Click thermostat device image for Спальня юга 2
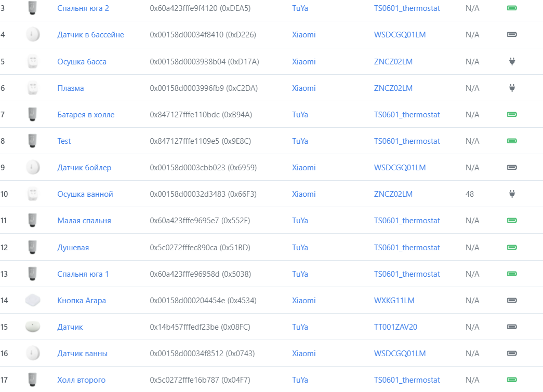This screenshot has width=543, height=392. click(33, 8)
